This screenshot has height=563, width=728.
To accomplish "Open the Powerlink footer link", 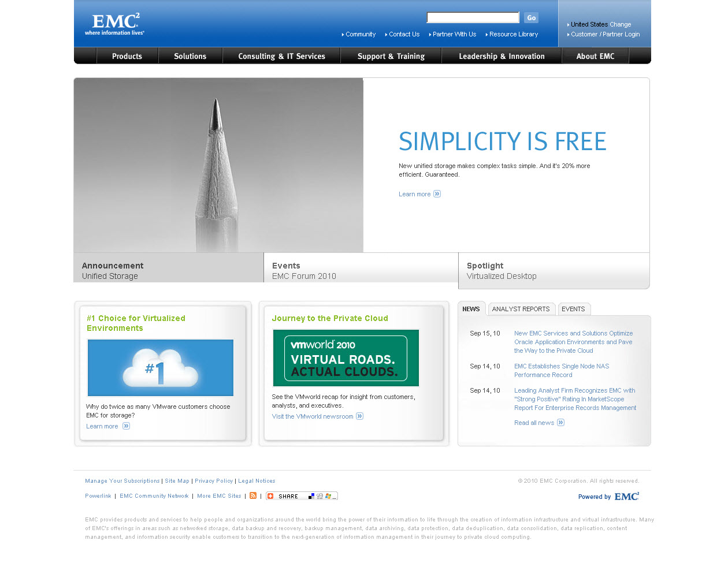I will (x=98, y=496).
